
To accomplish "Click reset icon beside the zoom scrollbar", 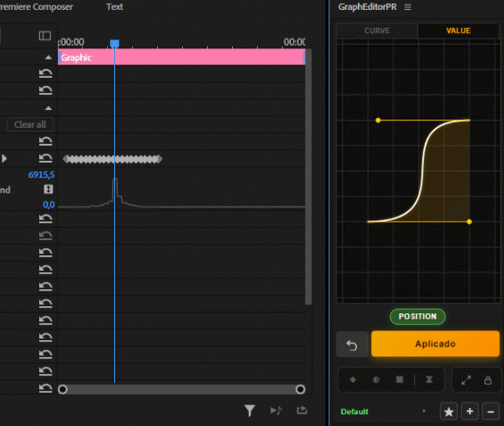I will point(45,388).
